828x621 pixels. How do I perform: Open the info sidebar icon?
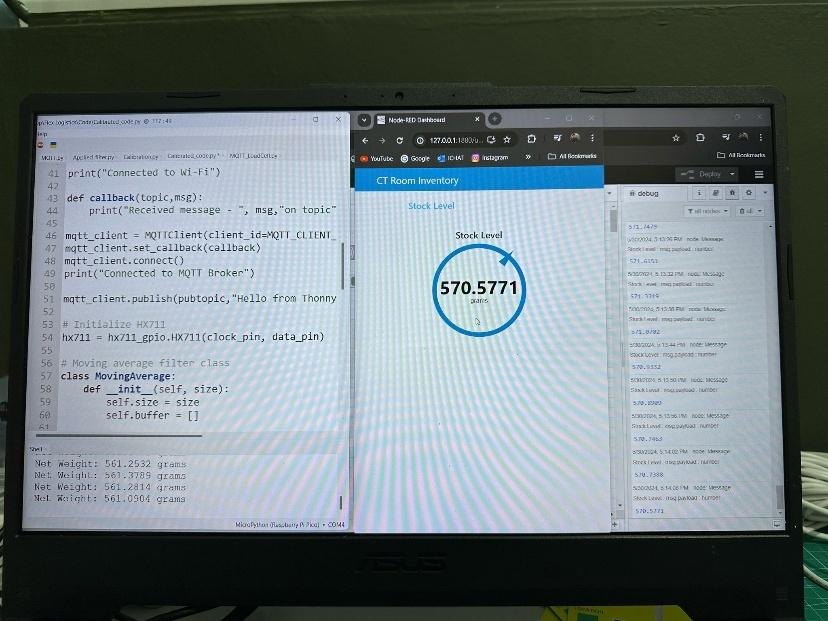pyautogui.click(x=699, y=193)
